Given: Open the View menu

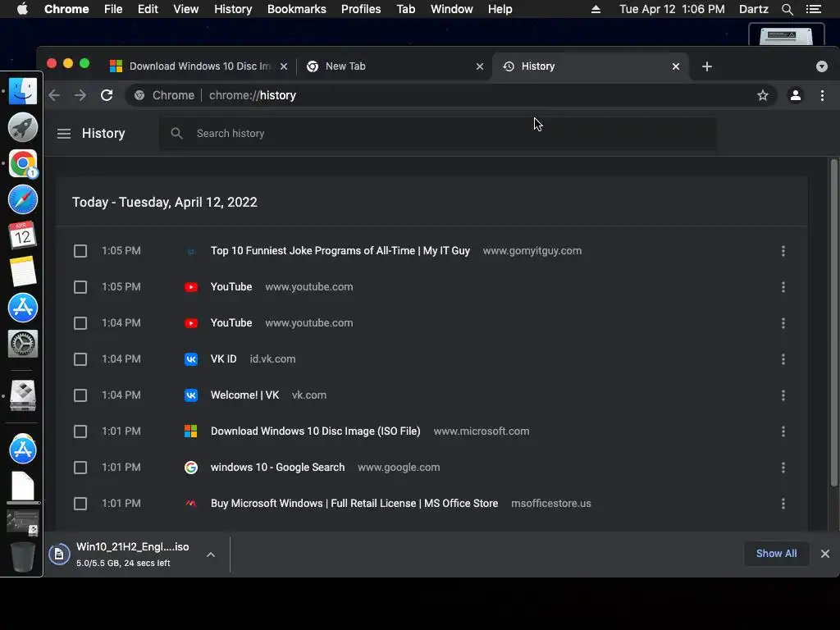Looking at the screenshot, I should [186, 9].
